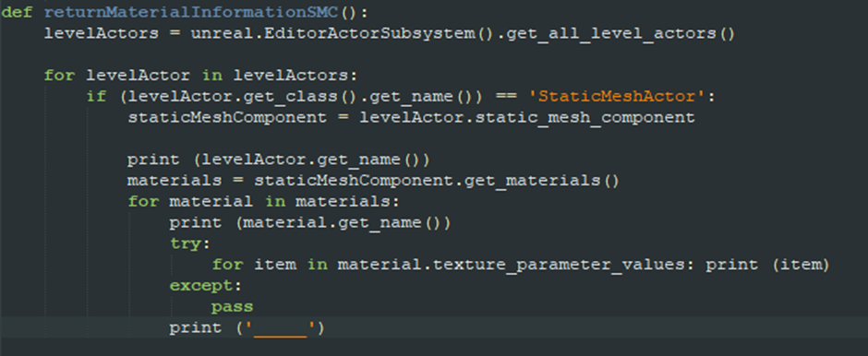Click the 'StaticMeshActor' string literal
This screenshot has width=868, height=356.
pyautogui.click(x=617, y=97)
